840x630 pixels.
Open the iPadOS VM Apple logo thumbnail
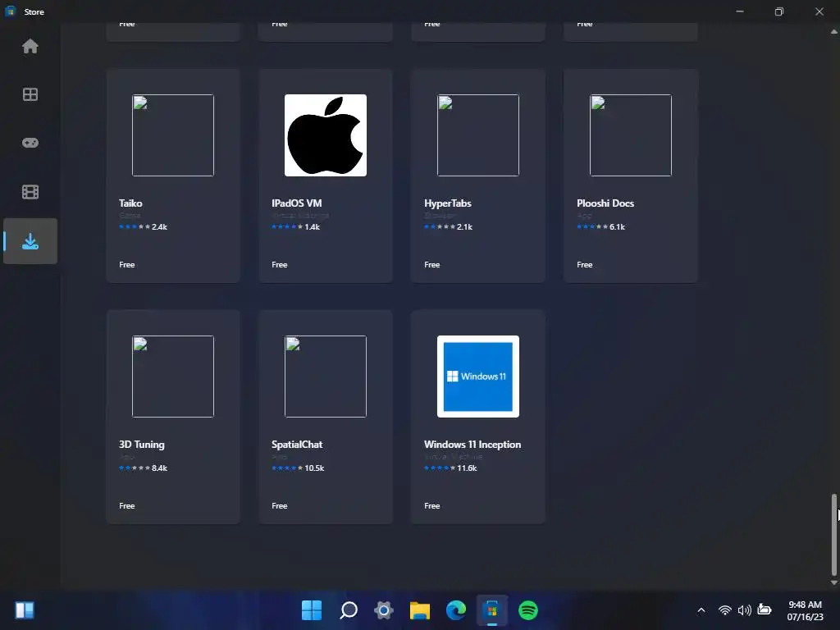[326, 135]
